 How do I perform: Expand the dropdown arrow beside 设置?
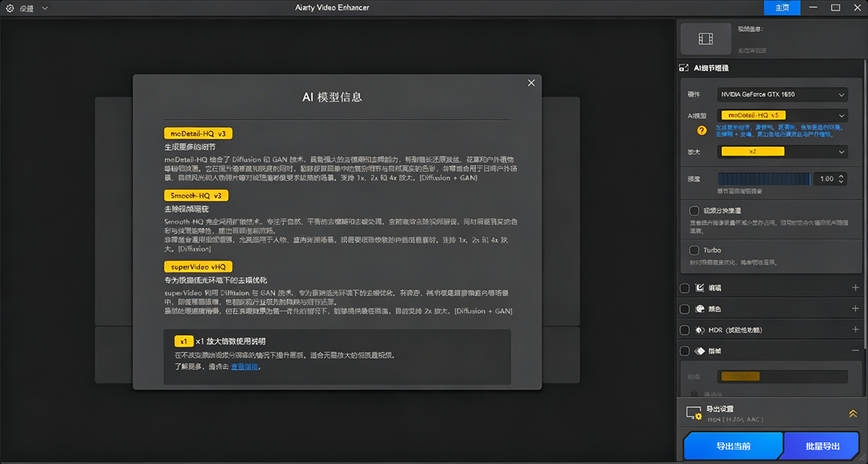45,8
